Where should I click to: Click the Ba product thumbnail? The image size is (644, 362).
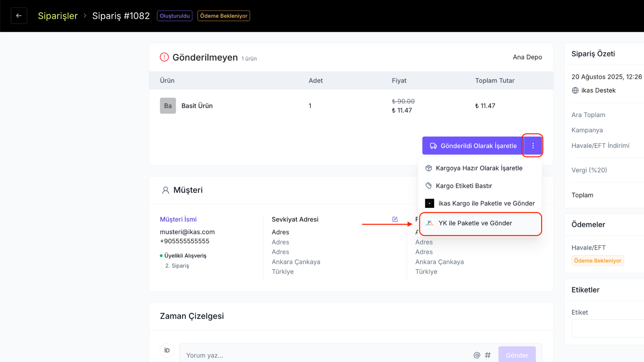pyautogui.click(x=168, y=106)
